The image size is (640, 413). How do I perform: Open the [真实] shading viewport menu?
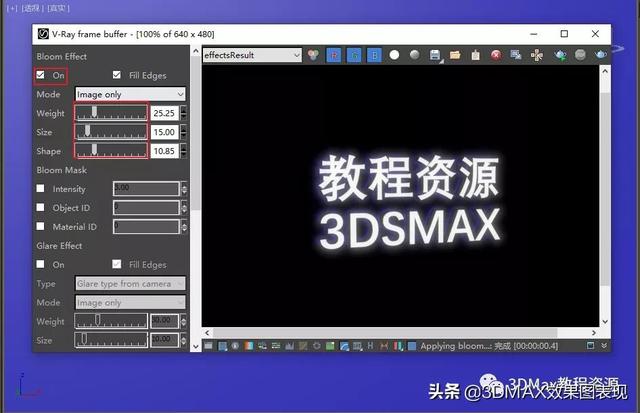coord(58,8)
